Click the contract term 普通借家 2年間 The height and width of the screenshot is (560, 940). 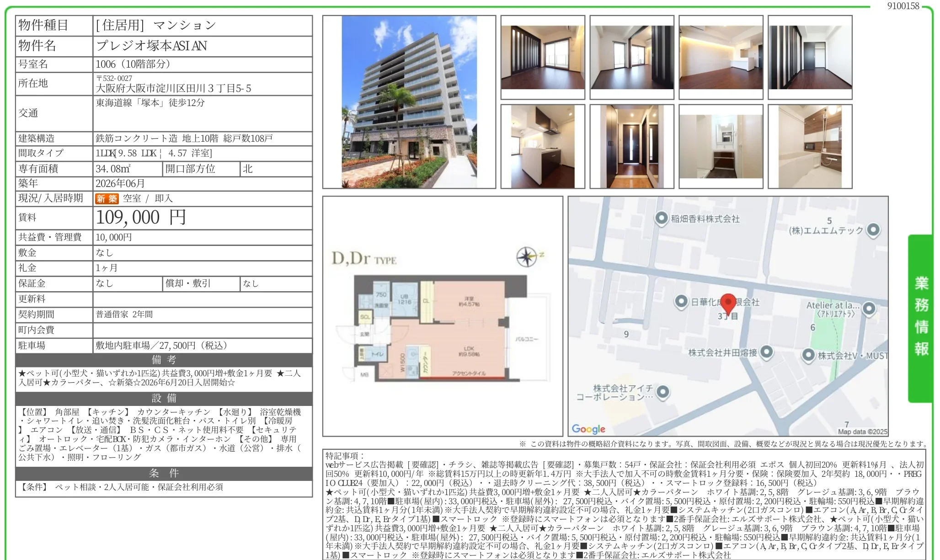point(124,315)
